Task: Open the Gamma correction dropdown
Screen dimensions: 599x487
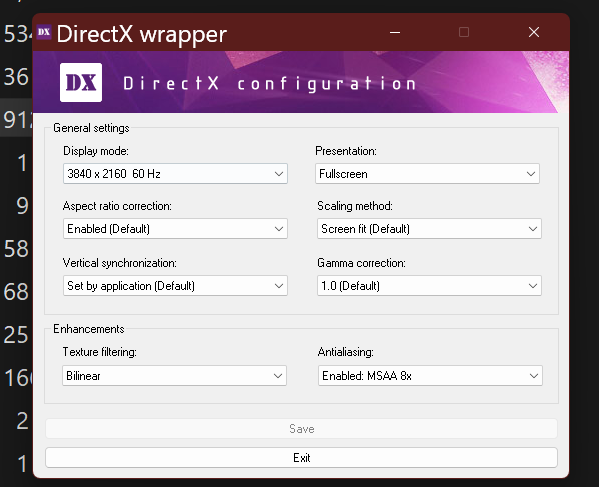Action: [429, 286]
